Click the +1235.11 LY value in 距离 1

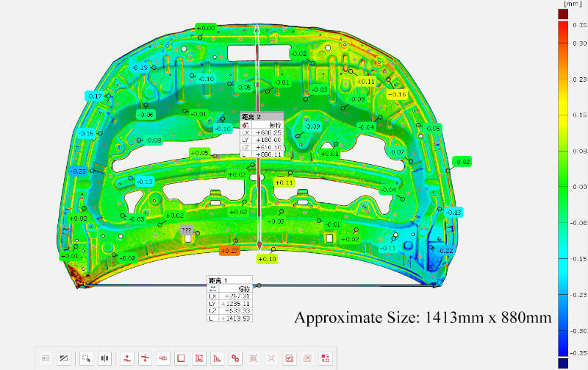coord(235,304)
